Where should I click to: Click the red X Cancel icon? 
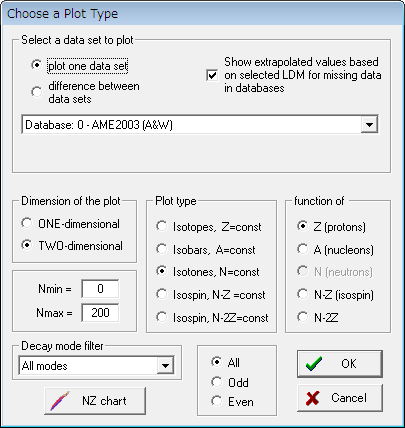pos(313,398)
